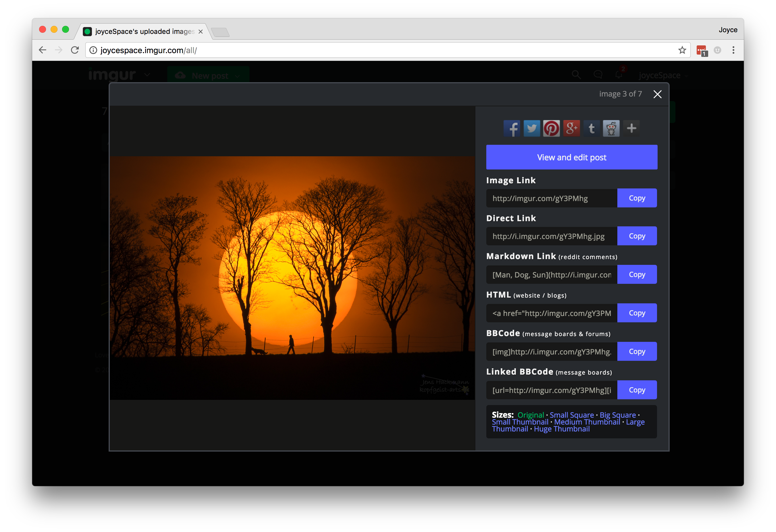Reload the current browser page
The image size is (776, 532).
point(75,50)
